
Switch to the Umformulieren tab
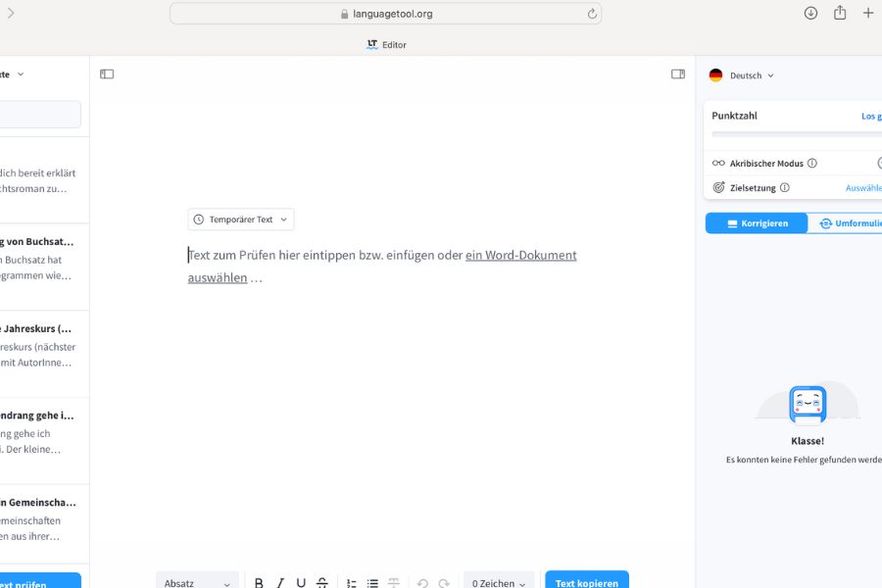pos(849,222)
